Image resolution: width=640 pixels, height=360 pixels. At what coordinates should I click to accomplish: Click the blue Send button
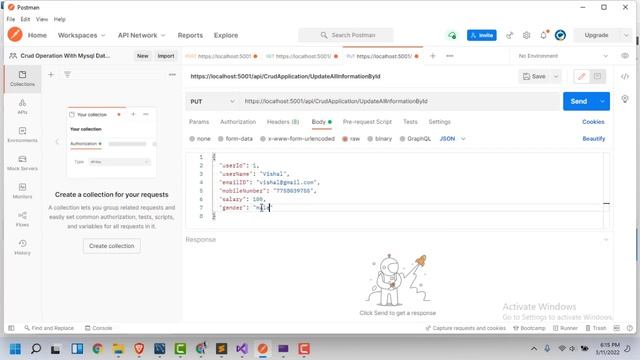(x=579, y=101)
